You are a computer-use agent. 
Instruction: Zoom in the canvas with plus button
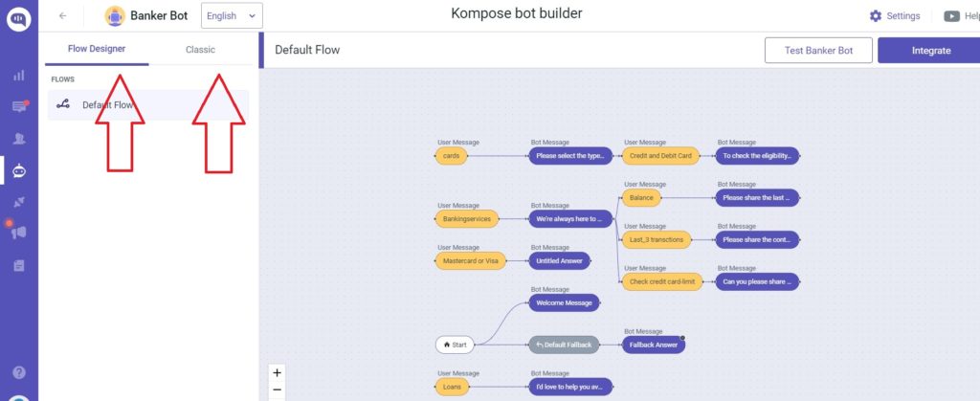coord(277,373)
